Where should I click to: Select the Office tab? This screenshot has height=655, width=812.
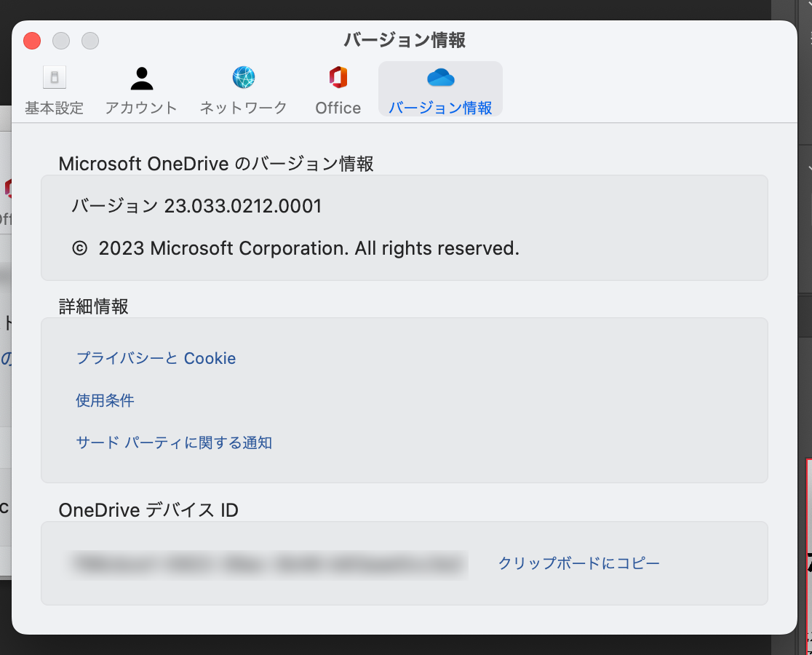click(x=338, y=90)
